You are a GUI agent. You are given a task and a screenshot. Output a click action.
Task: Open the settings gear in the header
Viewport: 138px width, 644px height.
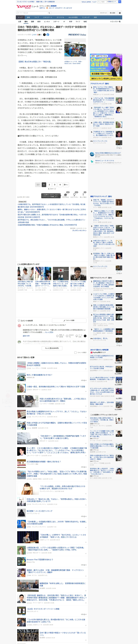[x=120, y=13]
